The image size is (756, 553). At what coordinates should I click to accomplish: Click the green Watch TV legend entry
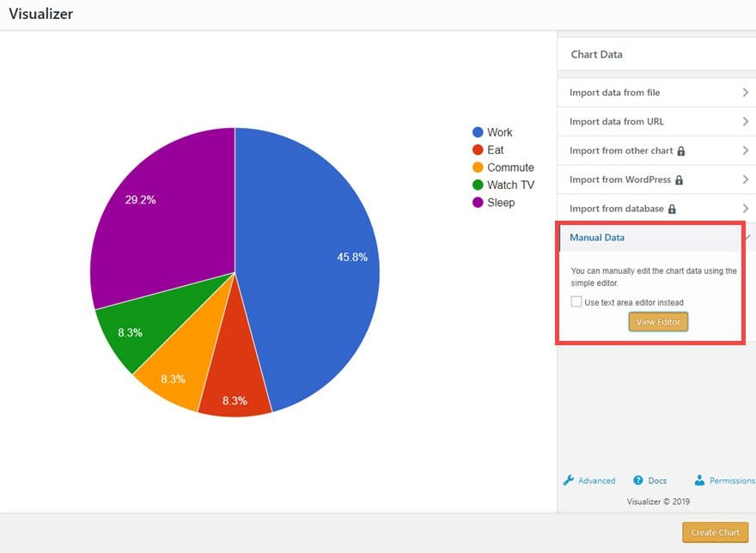(x=503, y=185)
